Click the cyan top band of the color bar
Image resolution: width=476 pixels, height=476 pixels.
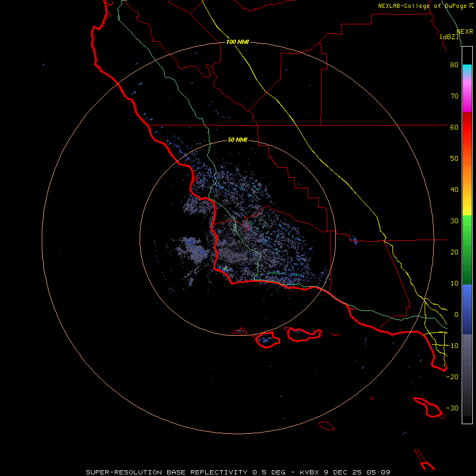(467, 70)
